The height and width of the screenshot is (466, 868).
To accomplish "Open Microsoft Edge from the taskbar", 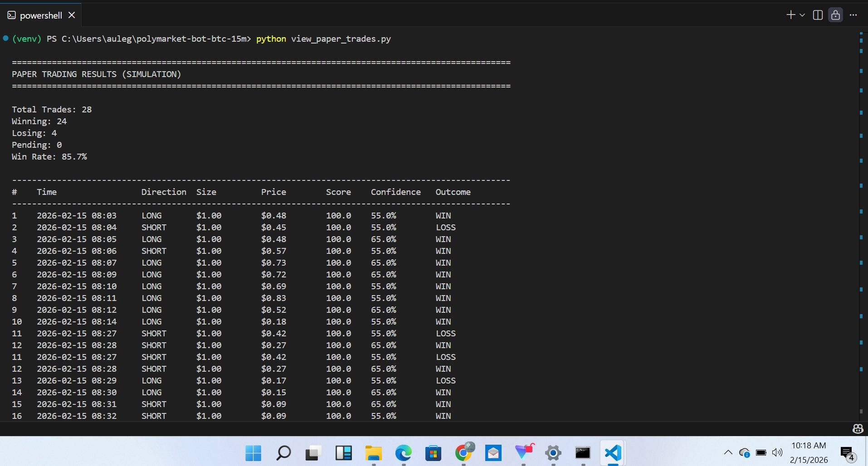I will click(x=403, y=453).
